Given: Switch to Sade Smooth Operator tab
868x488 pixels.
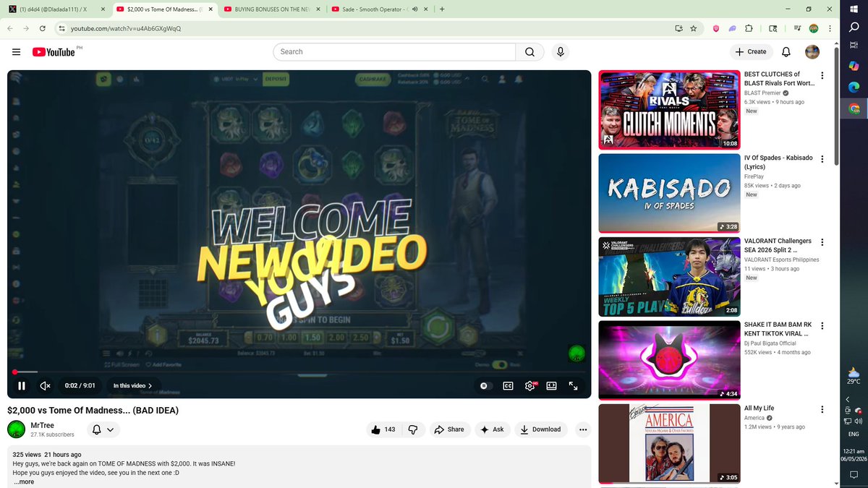Looking at the screenshot, I should pyautogui.click(x=376, y=9).
